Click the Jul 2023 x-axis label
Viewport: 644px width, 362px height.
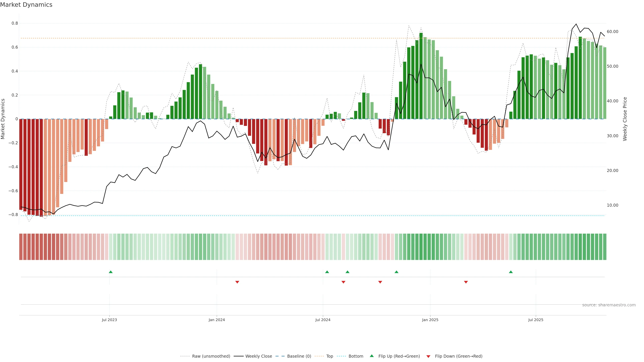[x=109, y=320]
